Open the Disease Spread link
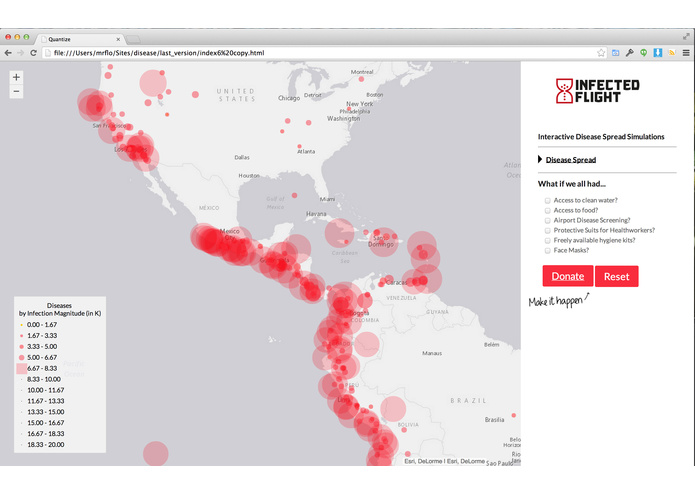Image resolution: width=695 pixels, height=494 pixels. coord(570,160)
